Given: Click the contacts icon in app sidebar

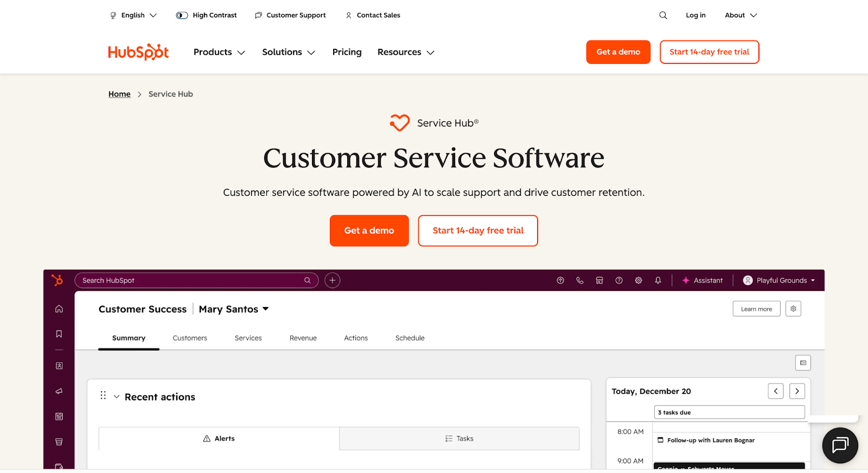Looking at the screenshot, I should pos(59,366).
